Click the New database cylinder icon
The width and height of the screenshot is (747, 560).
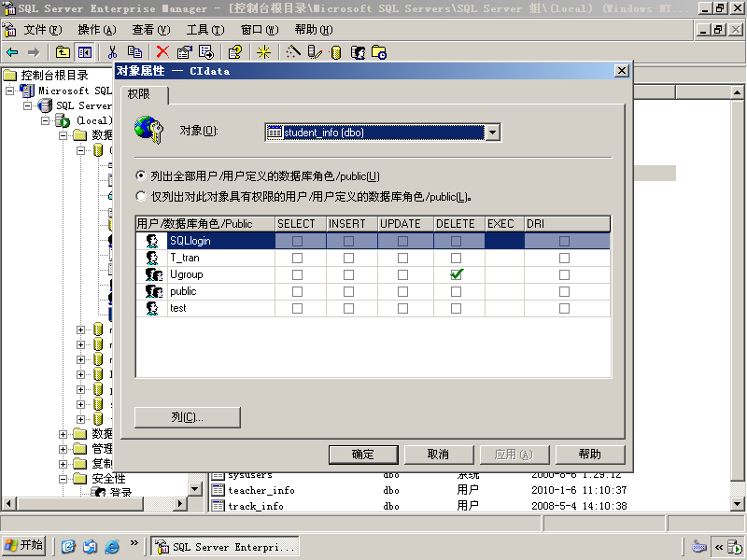point(336,52)
